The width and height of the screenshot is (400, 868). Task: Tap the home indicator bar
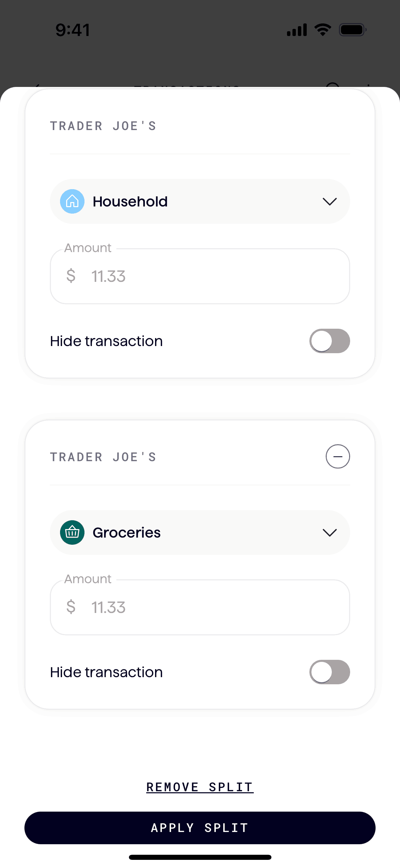coord(200,857)
